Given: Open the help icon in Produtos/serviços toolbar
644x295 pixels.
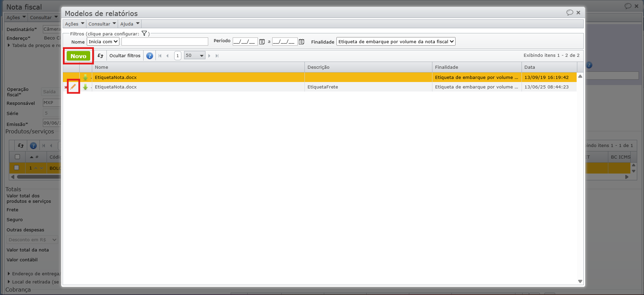Looking at the screenshot, I should [33, 146].
